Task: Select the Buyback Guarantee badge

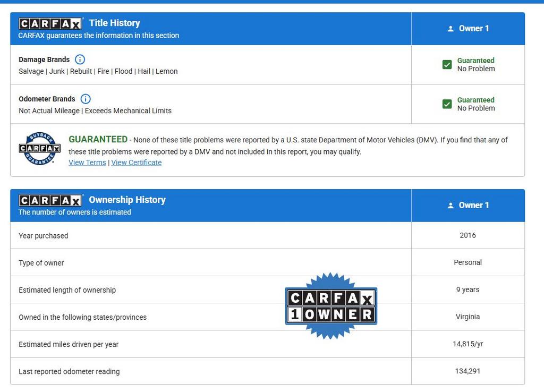Action: click(40, 149)
